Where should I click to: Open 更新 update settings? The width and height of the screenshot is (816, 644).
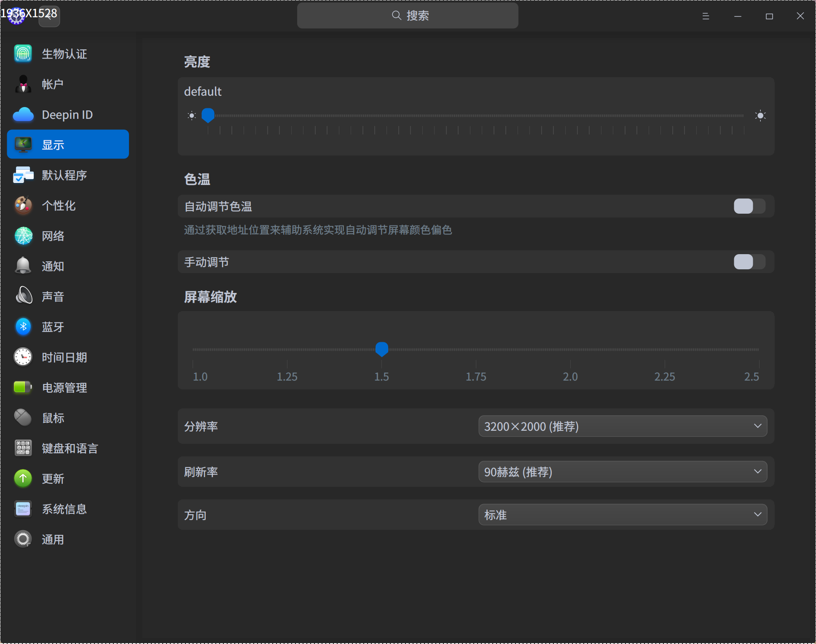[53, 478]
